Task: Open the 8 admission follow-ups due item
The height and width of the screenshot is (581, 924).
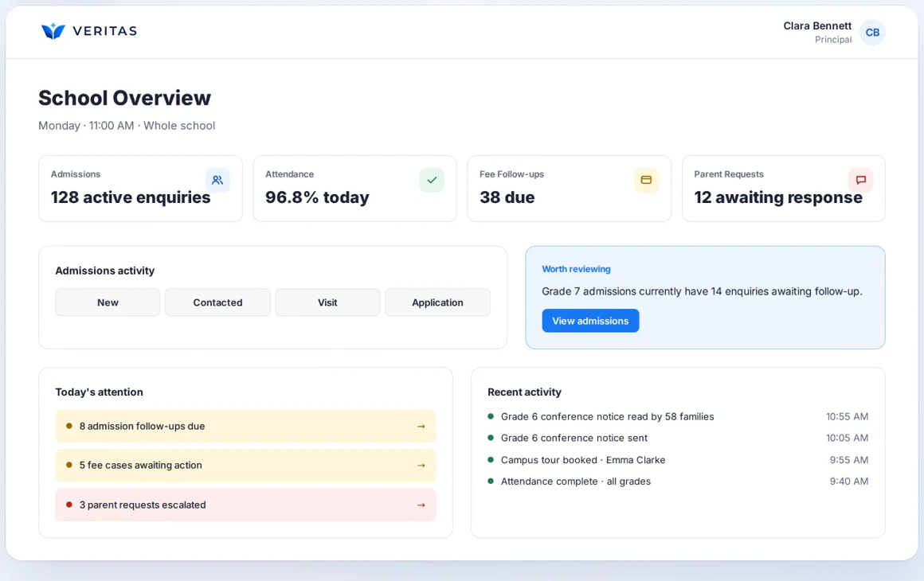Action: coord(245,426)
